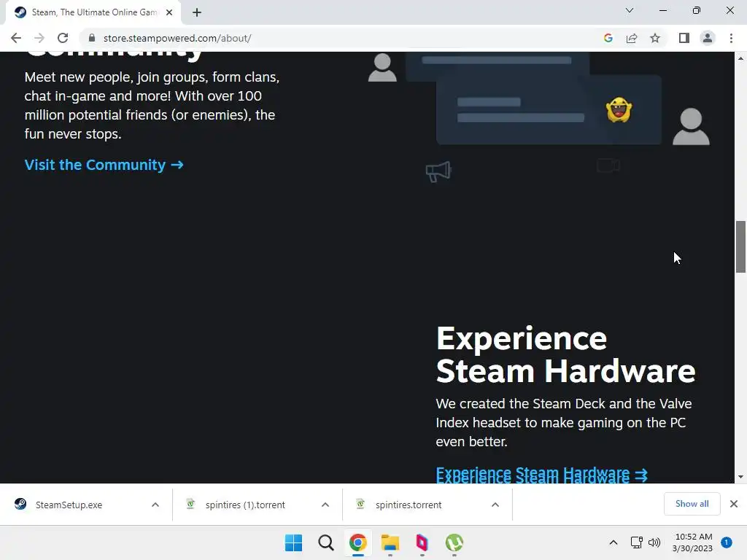Open the spintires.torrent download
The width and height of the screenshot is (747, 560).
coord(409,505)
